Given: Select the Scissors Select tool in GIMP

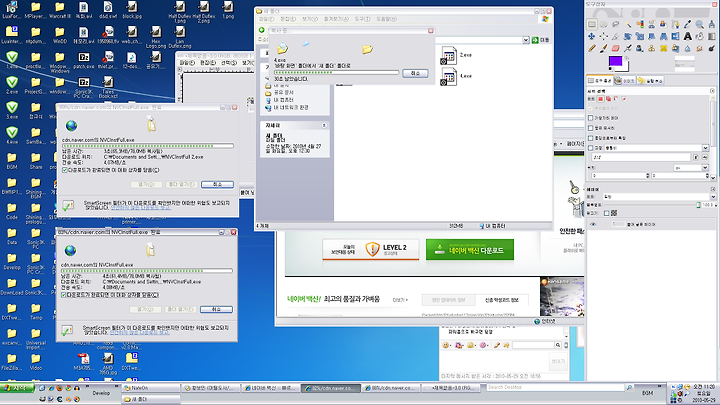Looking at the screenshot, I should point(652,24).
